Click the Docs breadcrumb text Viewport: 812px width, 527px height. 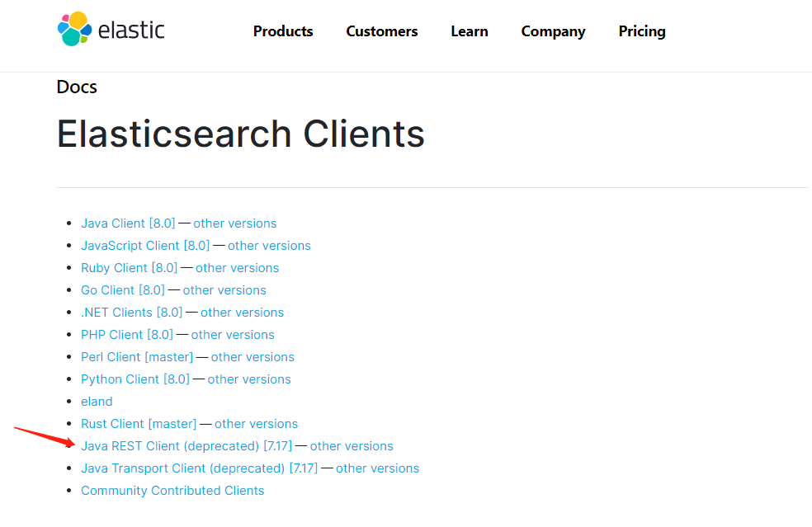tap(77, 87)
